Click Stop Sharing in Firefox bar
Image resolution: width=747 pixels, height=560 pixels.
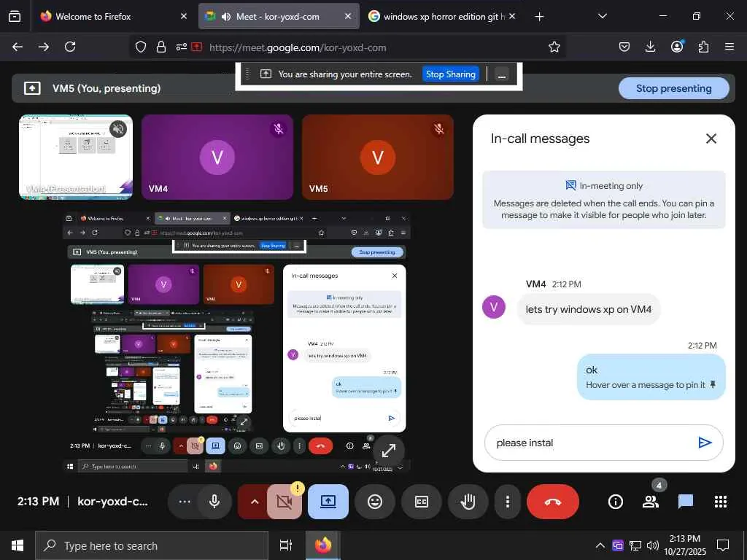[x=451, y=74]
